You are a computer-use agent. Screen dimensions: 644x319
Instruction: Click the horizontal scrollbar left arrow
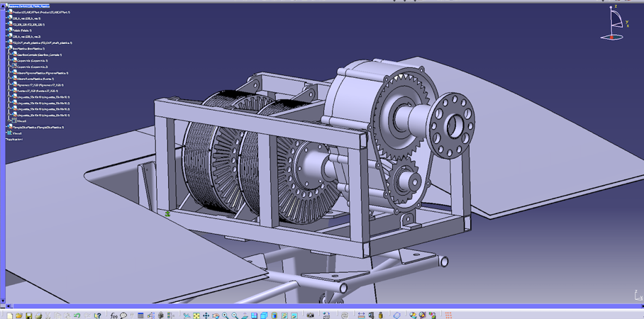pos(9,306)
